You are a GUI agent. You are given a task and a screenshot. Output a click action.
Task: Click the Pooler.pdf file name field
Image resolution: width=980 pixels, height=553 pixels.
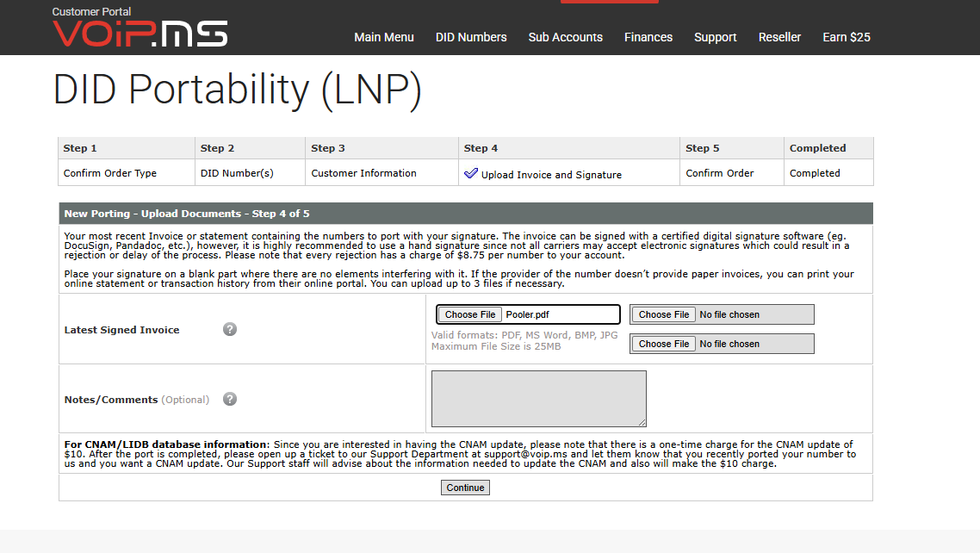click(x=561, y=314)
